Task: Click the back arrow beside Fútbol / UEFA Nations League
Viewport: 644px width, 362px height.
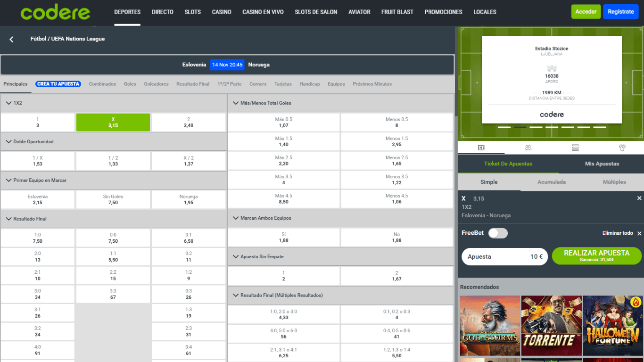Action: 11,40
